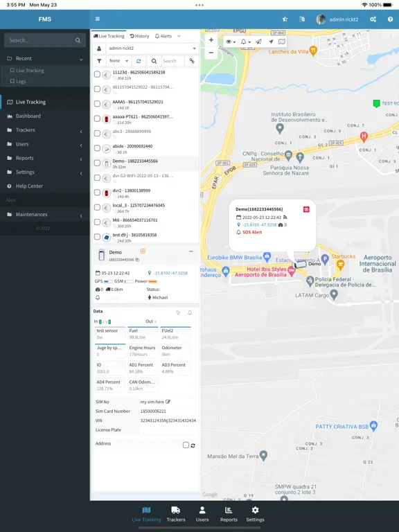The image size is (399, 532).
Task: Zoom out on the map
Action: 211,53
